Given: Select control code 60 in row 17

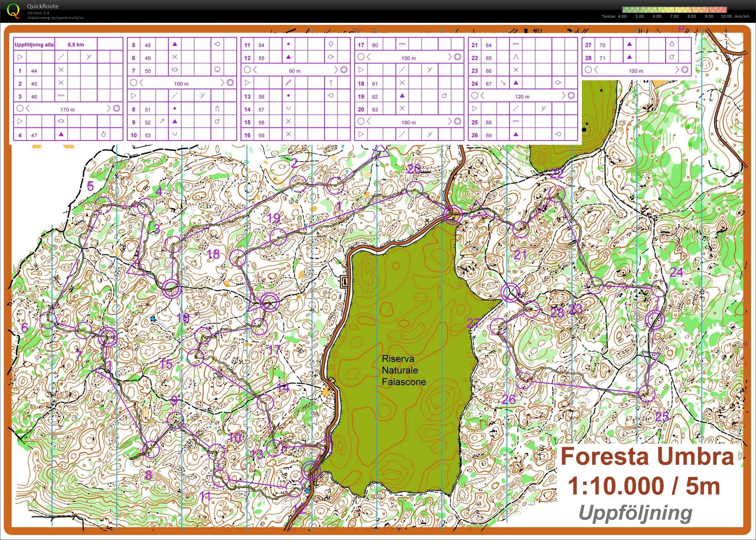Looking at the screenshot, I should pos(375,45).
